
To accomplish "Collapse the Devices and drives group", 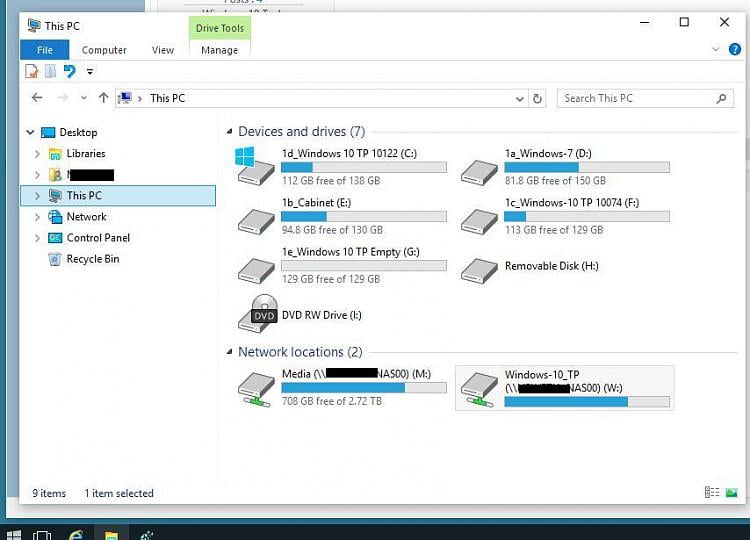I will (229, 131).
